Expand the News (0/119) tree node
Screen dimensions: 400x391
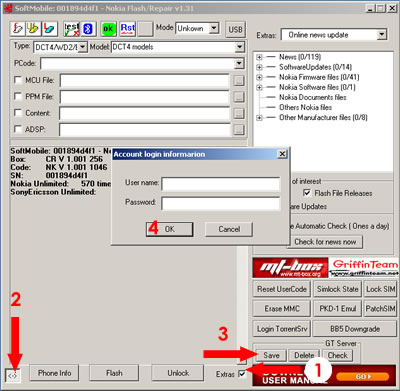pyautogui.click(x=259, y=57)
